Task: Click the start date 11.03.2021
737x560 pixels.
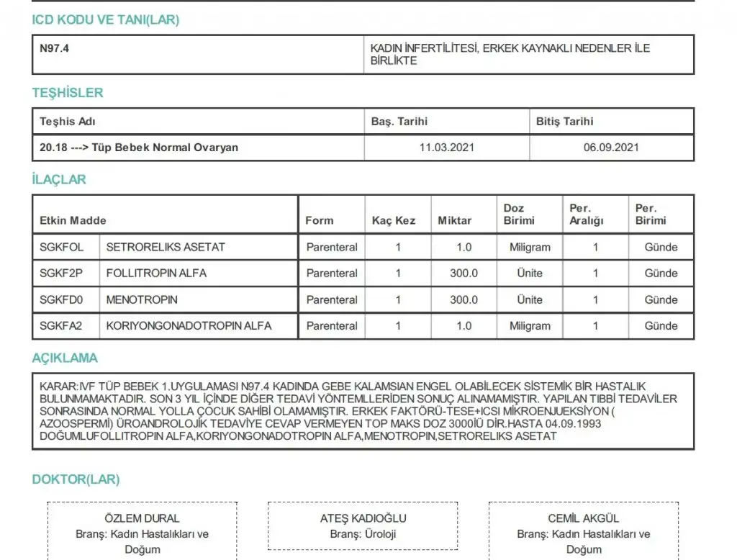Action: tap(446, 148)
